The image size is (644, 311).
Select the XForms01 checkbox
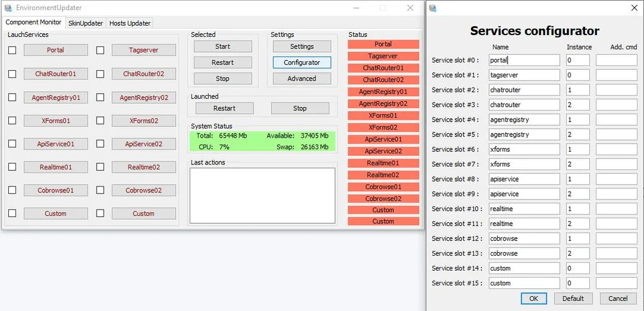(13, 120)
